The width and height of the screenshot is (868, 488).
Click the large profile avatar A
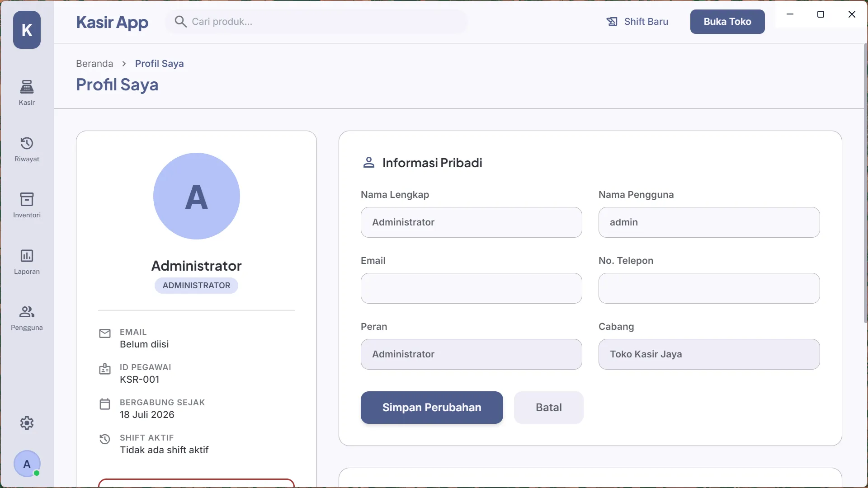[x=196, y=196]
